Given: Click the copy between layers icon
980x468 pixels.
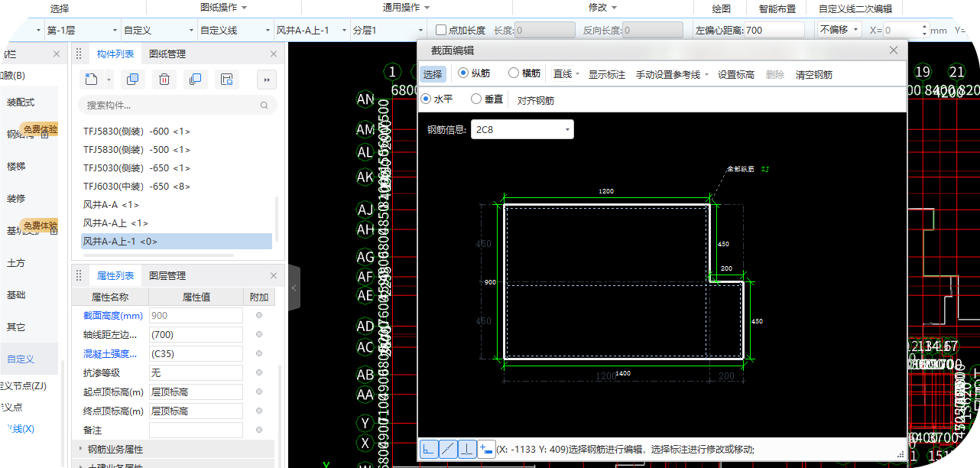Looking at the screenshot, I should coord(195,80).
